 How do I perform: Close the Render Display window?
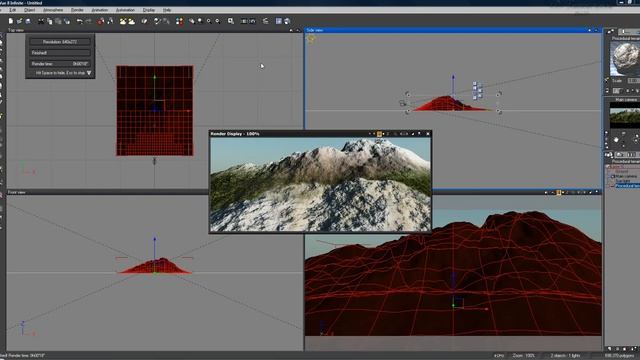click(x=428, y=133)
